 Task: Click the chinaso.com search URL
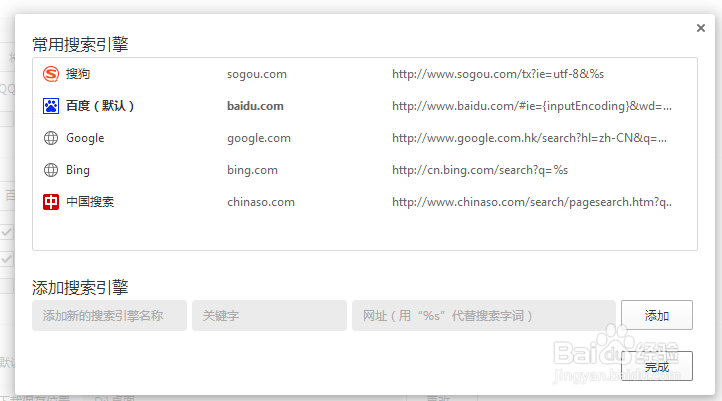click(532, 202)
